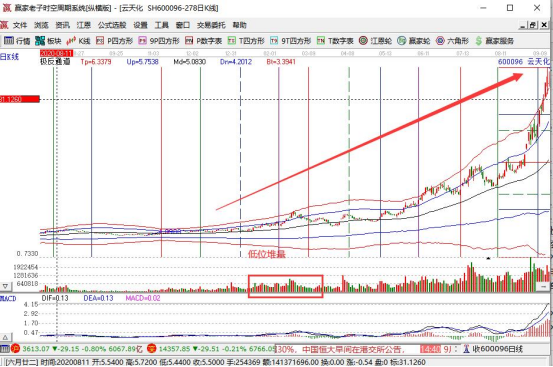Click the Bt=3.3941 value

click(281, 62)
